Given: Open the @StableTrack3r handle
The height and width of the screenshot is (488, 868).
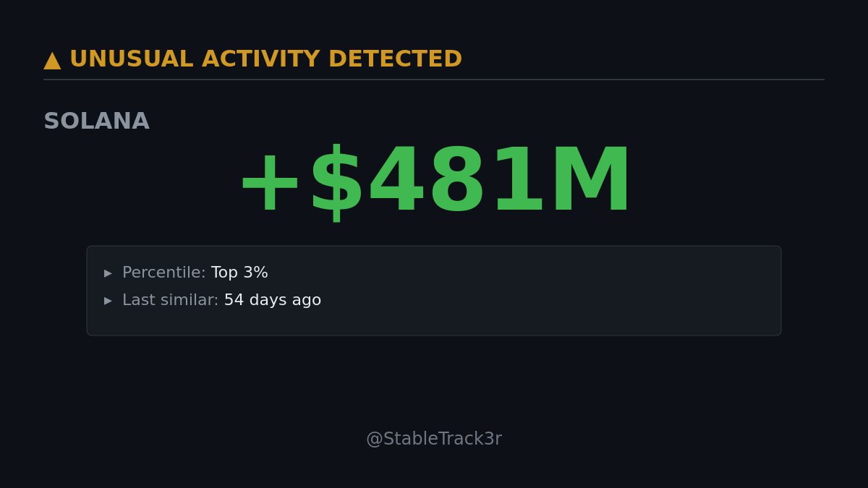Looking at the screenshot, I should click(433, 439).
